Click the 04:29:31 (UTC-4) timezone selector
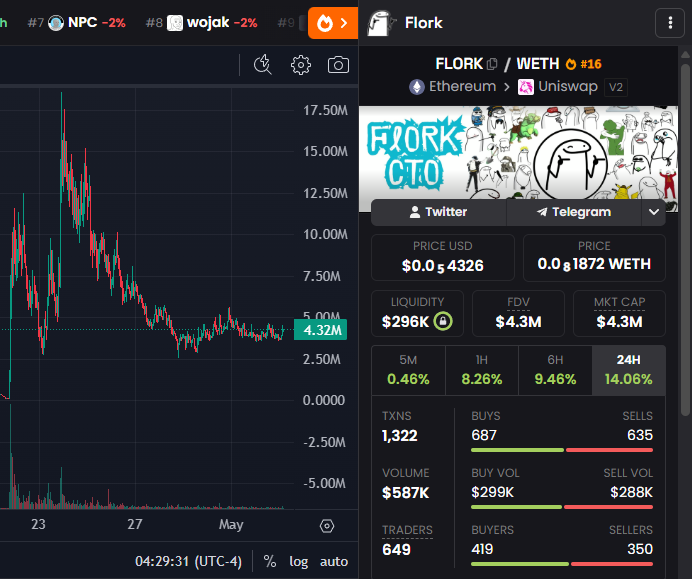 point(188,561)
